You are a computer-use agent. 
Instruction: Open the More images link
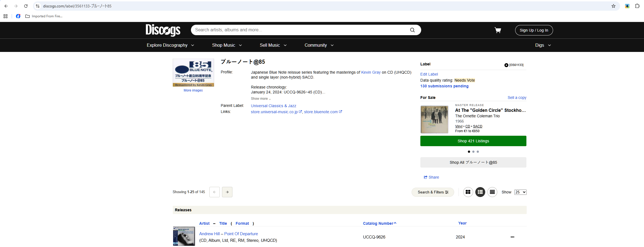click(193, 90)
